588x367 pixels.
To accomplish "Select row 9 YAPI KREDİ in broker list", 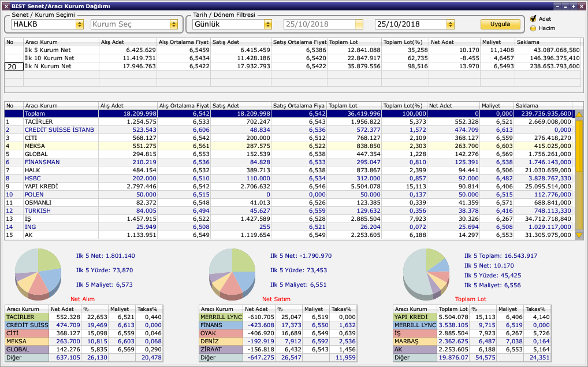I will click(288, 187).
